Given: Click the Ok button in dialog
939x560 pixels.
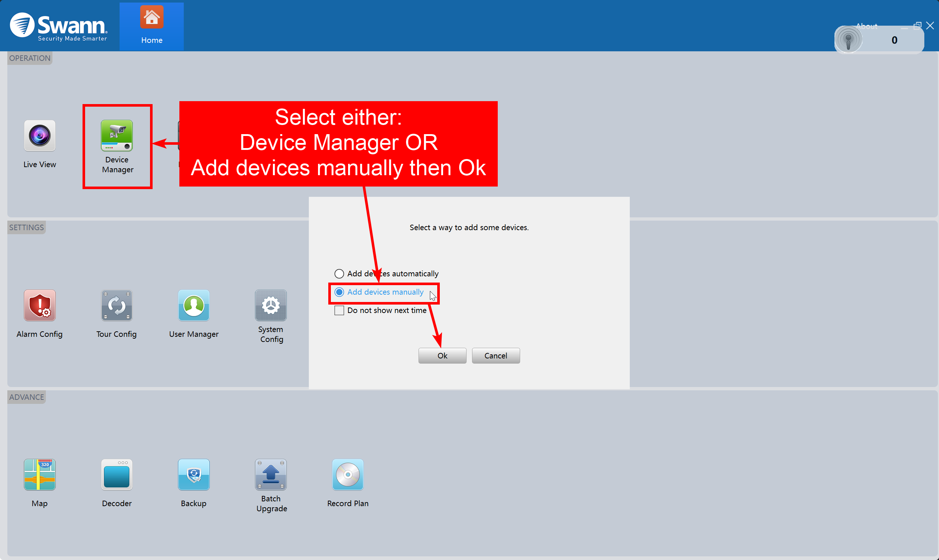Looking at the screenshot, I should (442, 356).
